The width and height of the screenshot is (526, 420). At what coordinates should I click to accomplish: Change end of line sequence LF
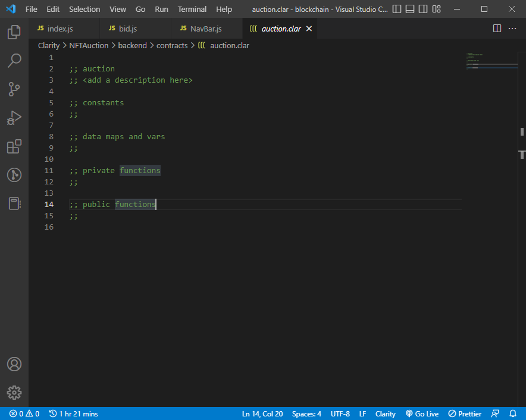coord(362,413)
